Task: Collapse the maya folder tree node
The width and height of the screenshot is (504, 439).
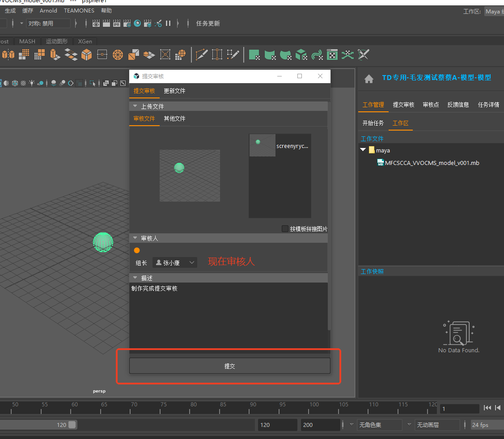Action: click(363, 150)
